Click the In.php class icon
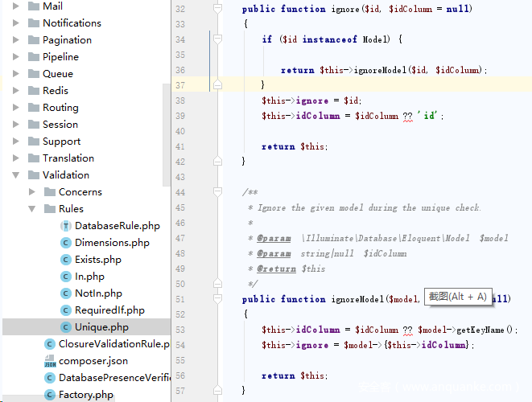The width and height of the screenshot is (532, 402). [x=66, y=277]
